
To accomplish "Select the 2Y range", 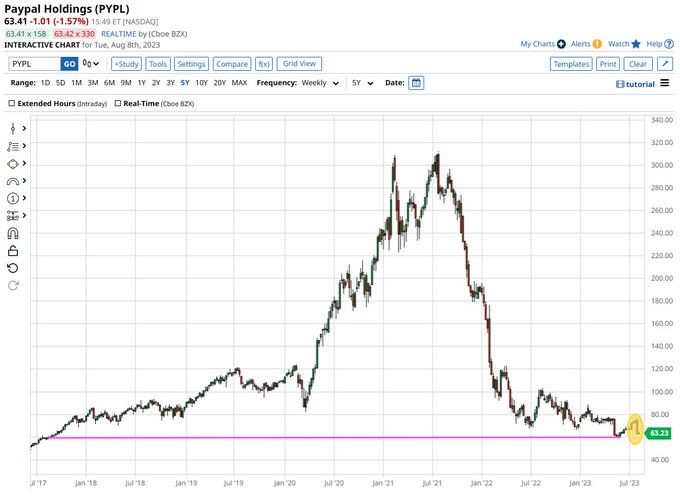I will [156, 82].
